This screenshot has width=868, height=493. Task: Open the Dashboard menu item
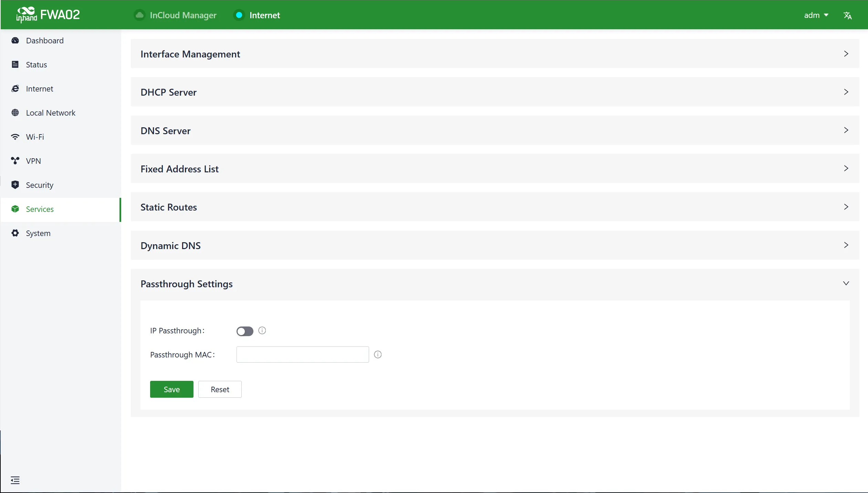coord(61,41)
